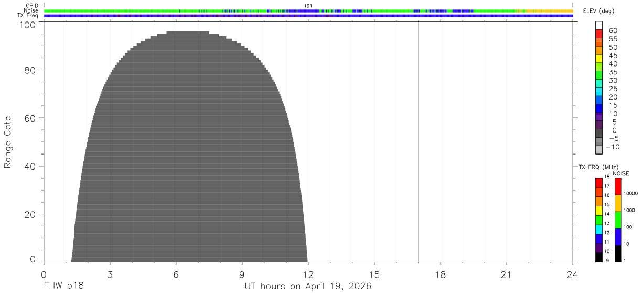Click the y-axis tick label 40
The width and height of the screenshot is (644, 297).
(30, 166)
